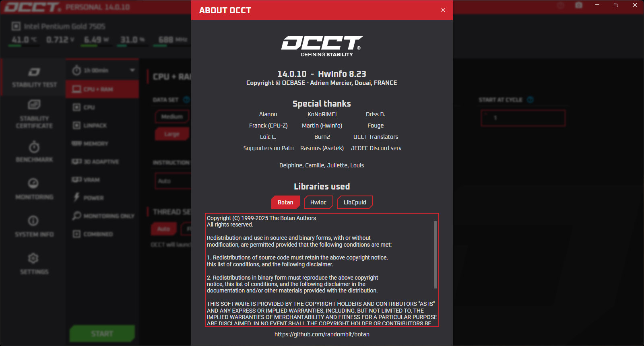Image resolution: width=644 pixels, height=346 pixels.
Task: Click the license text scrollbar
Action: point(436,255)
